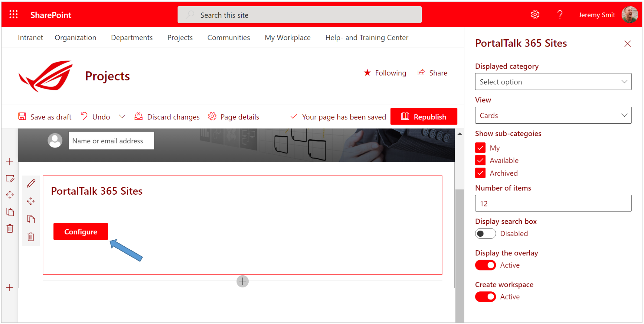Viewport: 644px width, 324px height.
Task: Open the Organization navigation item
Action: coord(75,37)
